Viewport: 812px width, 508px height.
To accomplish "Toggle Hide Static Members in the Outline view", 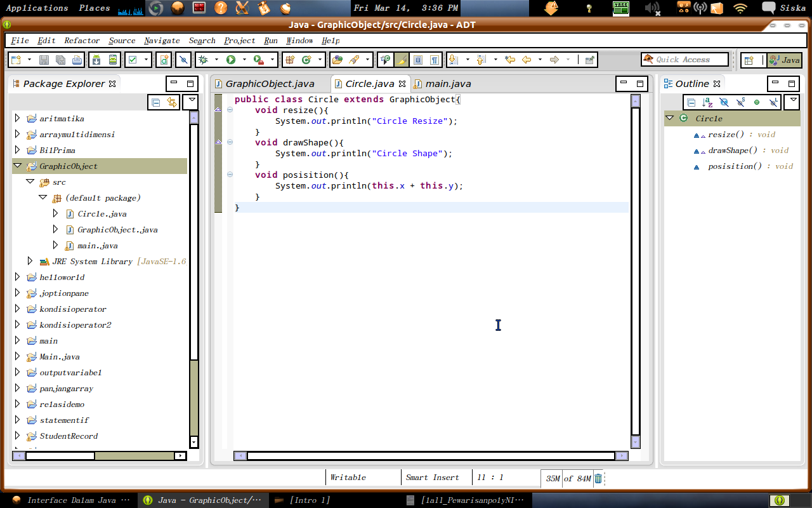I will pyautogui.click(x=740, y=102).
